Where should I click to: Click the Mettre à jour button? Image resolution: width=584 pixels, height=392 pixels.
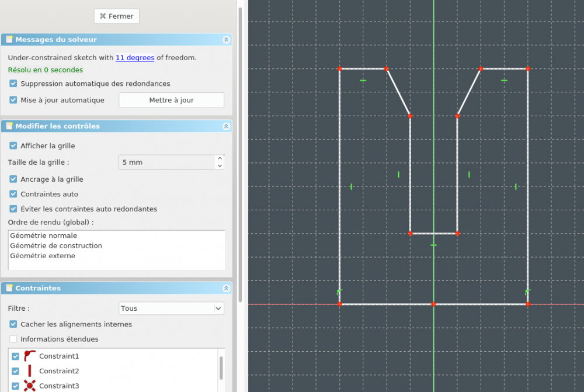pos(171,100)
